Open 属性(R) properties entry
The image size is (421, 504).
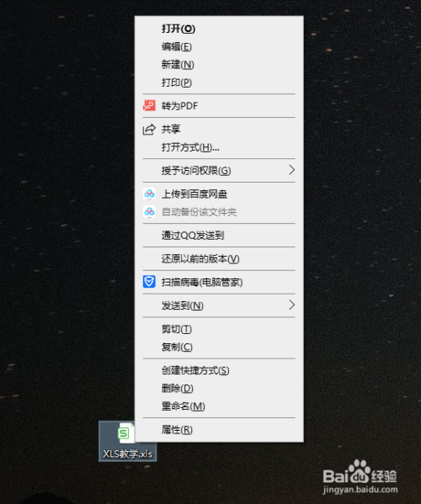[x=219, y=430]
